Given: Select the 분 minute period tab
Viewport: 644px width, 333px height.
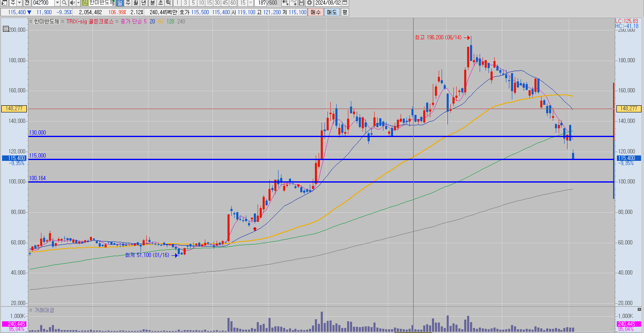Looking at the screenshot, I should [x=153, y=3].
